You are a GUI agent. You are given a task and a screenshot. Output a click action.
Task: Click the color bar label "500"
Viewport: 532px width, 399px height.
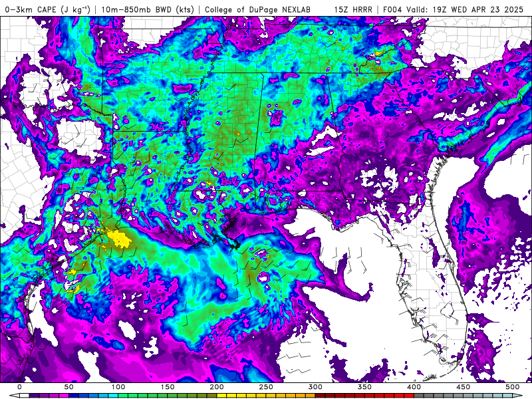512,387
